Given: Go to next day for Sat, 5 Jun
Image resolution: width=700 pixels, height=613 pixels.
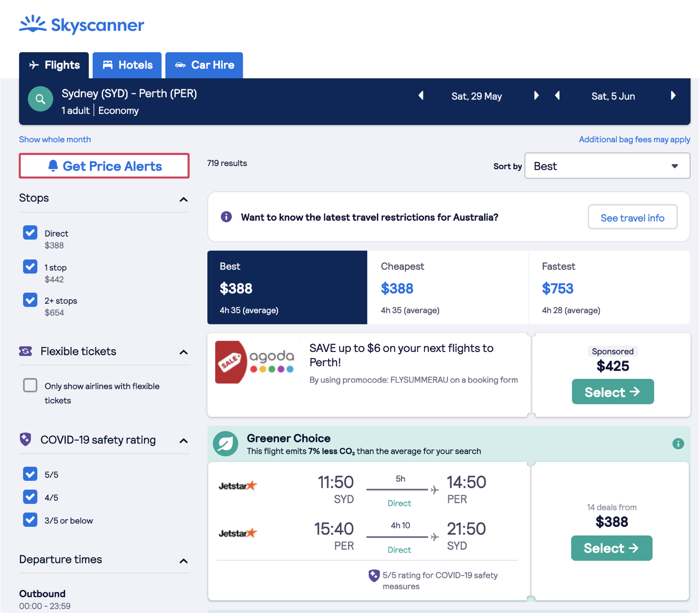Looking at the screenshot, I should tap(673, 96).
